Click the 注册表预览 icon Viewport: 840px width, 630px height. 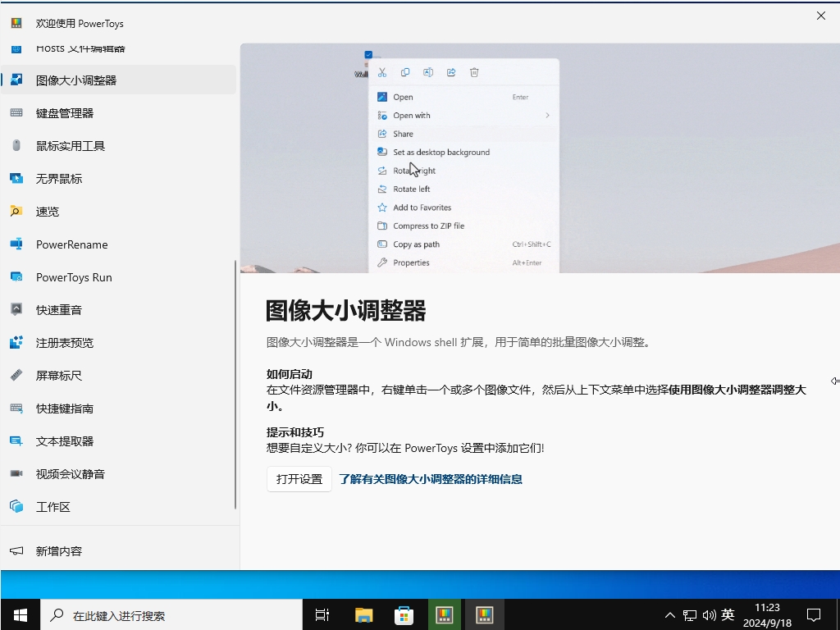coord(16,342)
